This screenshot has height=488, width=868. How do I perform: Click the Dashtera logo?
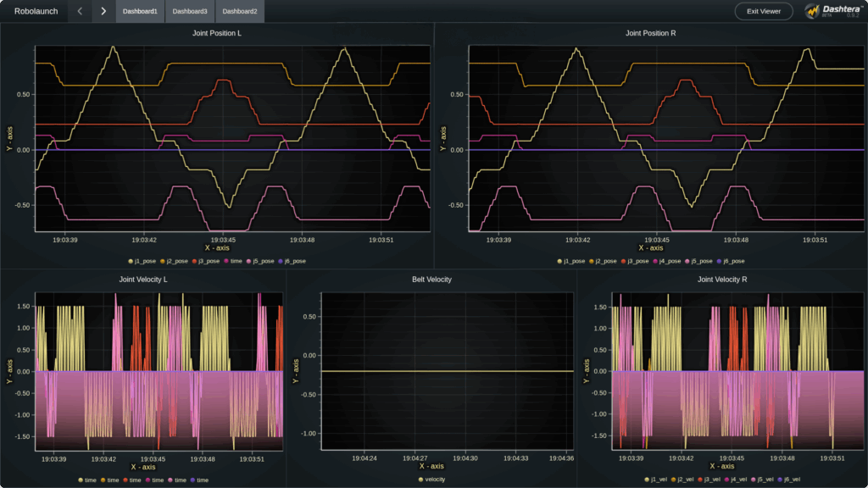(x=832, y=11)
